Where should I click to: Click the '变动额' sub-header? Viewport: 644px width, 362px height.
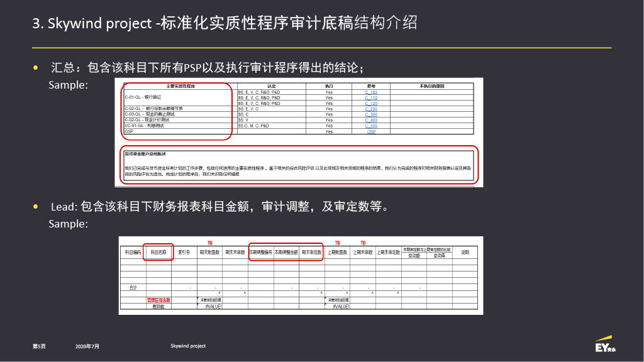(x=414, y=256)
